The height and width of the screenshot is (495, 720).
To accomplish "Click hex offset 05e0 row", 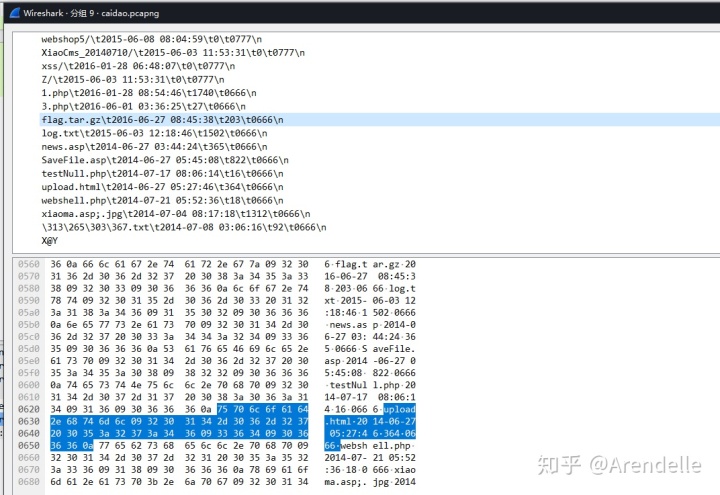I will pos(217,361).
